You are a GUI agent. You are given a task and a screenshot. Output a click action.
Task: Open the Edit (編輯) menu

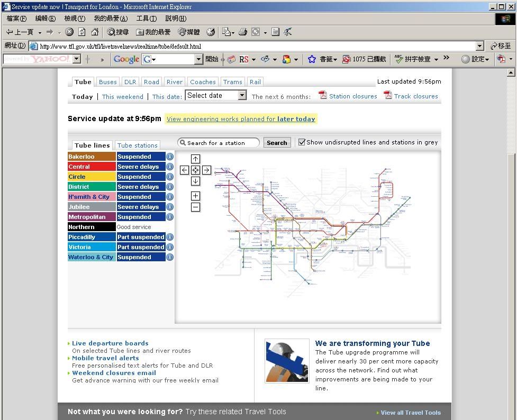46,19
